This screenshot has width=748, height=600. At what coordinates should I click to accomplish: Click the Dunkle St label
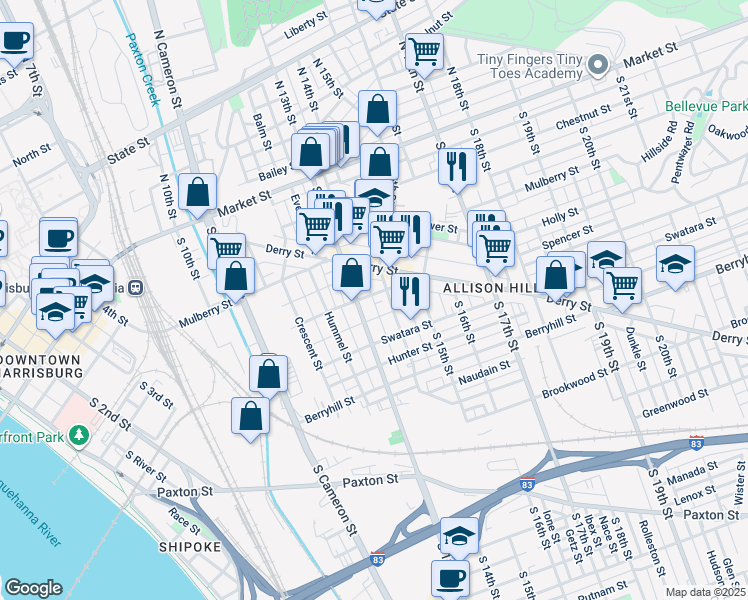point(636,349)
